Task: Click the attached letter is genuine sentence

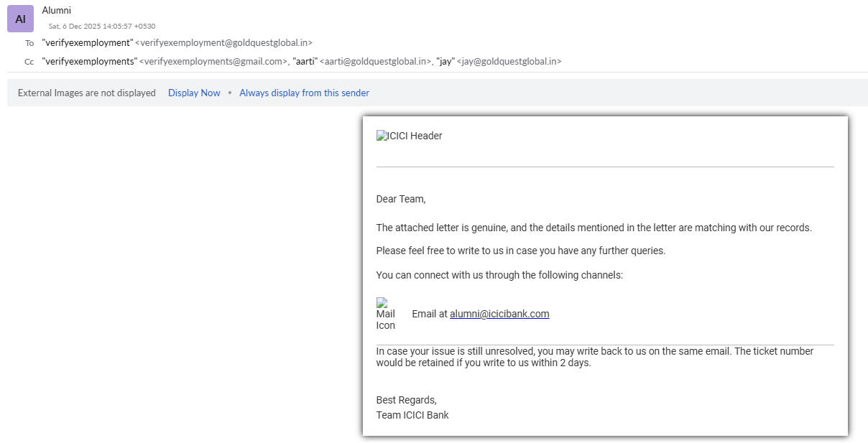Action: click(594, 228)
